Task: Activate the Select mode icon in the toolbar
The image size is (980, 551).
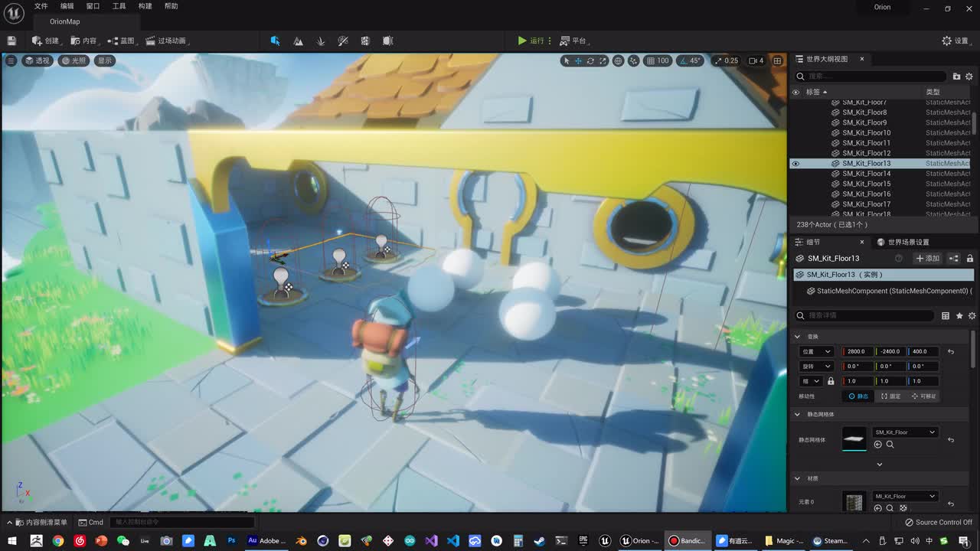Action: (x=275, y=41)
